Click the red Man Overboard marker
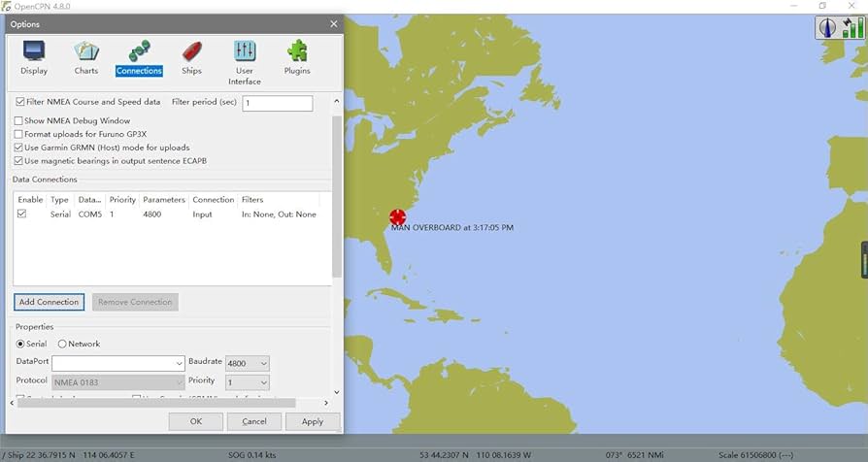Screen dimensions: 868x462 [x=397, y=217]
